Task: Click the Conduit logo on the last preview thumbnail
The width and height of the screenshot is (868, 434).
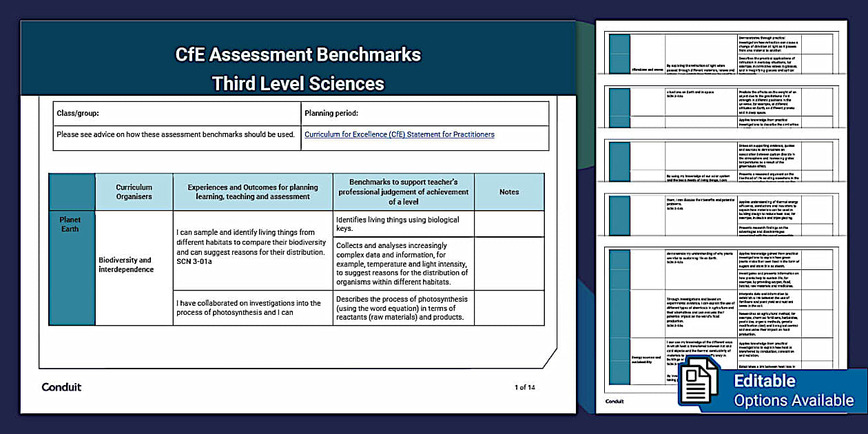Action: point(613,401)
